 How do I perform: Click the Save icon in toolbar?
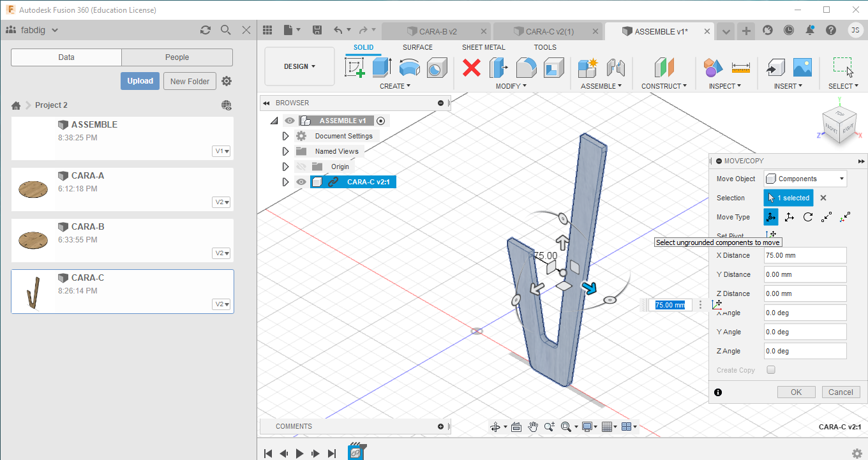pyautogui.click(x=317, y=30)
